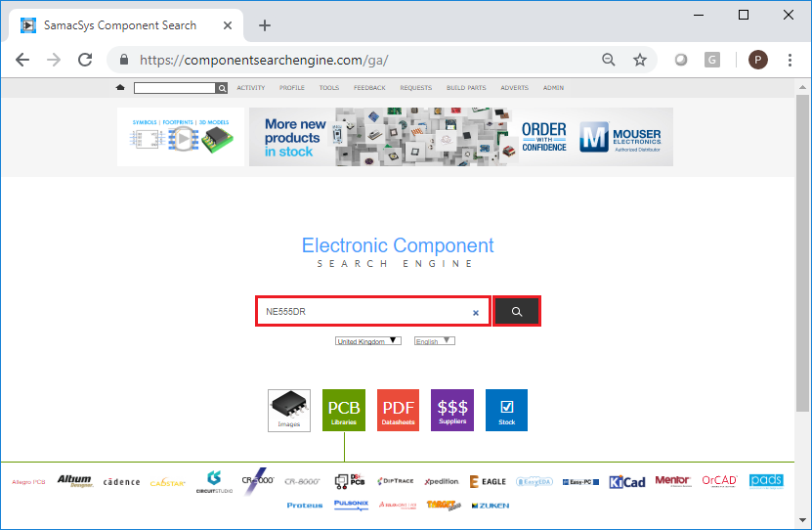Click the PROFILE navigation link
This screenshot has height=530, width=812.
(291, 88)
